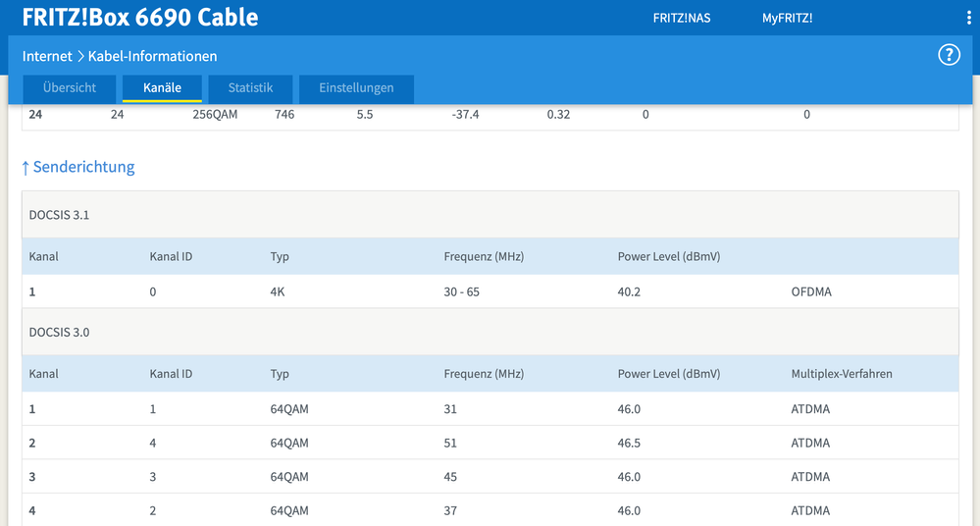
Task: Open the FRITZ!NAS link
Action: [682, 18]
